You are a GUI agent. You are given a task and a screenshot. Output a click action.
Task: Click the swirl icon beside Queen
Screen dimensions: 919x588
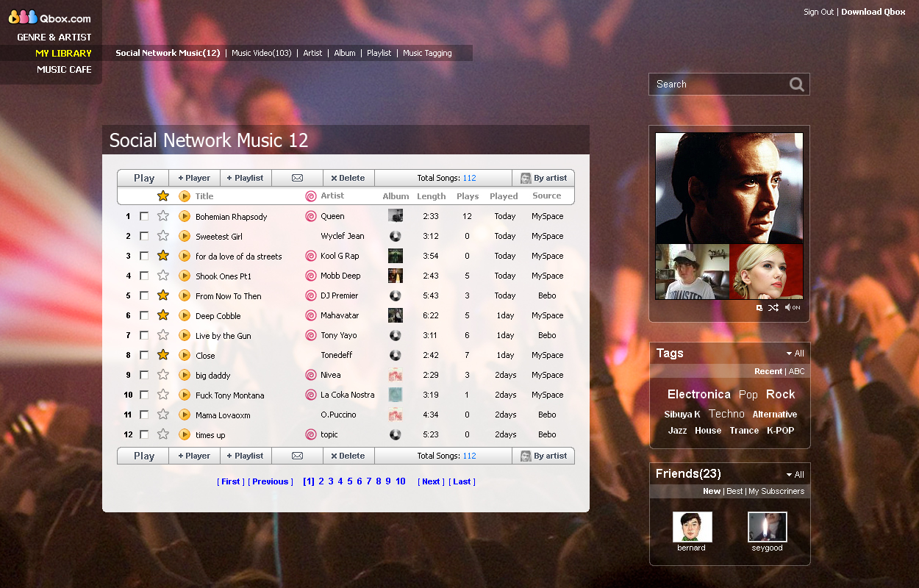[311, 216]
